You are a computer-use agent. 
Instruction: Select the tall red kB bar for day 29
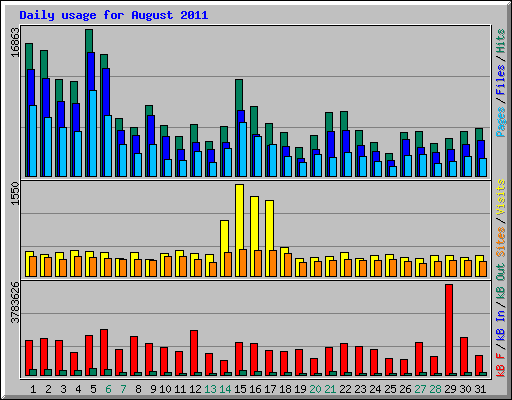pos(449,330)
